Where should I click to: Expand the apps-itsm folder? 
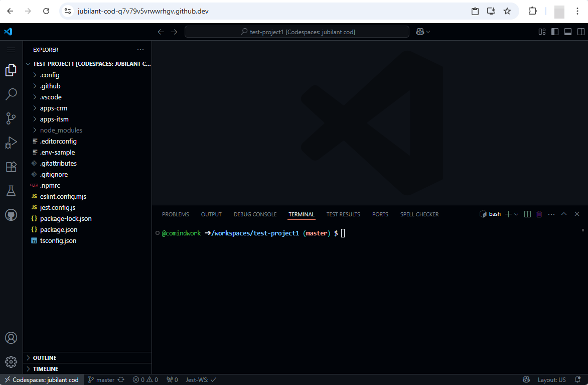pyautogui.click(x=87, y=119)
